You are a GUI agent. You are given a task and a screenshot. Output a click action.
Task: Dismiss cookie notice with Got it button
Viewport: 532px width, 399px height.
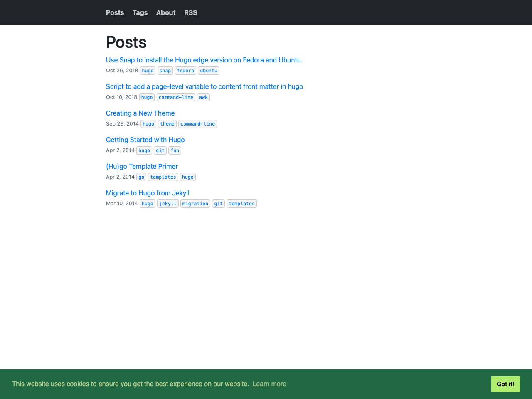pyautogui.click(x=505, y=384)
